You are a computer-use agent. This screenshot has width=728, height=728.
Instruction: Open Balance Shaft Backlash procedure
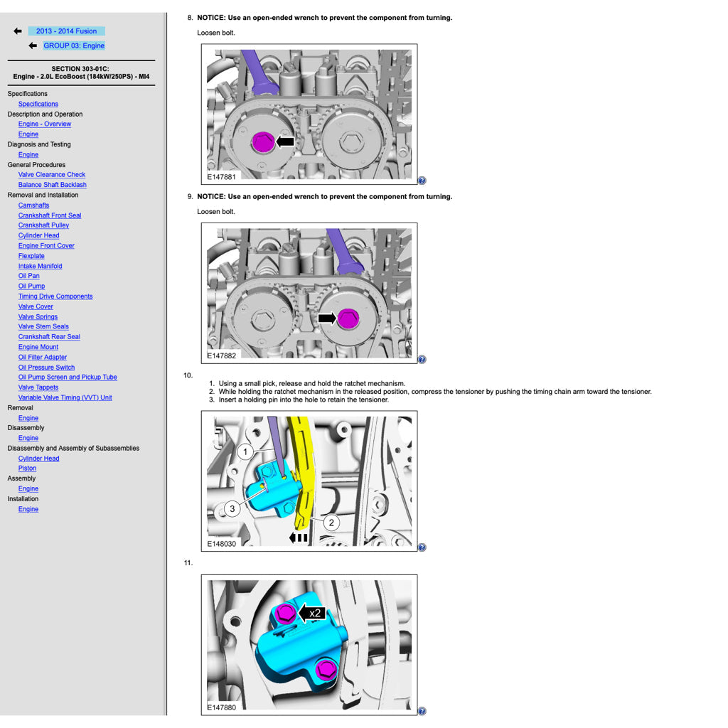point(52,185)
